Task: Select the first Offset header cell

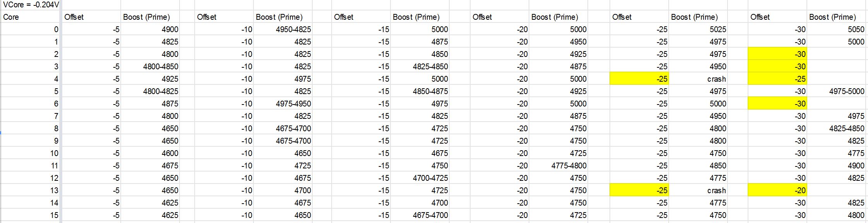Action: 91,17
